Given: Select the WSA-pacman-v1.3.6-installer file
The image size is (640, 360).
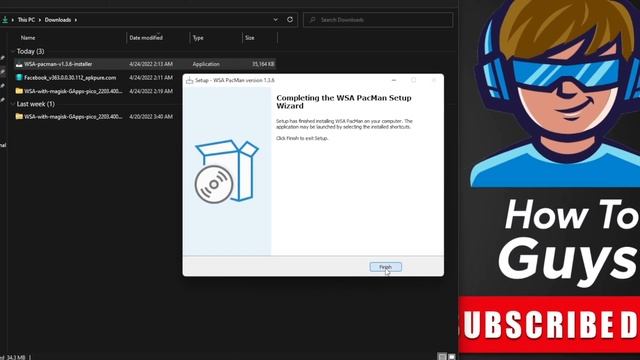Looking at the screenshot, I should [x=58, y=64].
